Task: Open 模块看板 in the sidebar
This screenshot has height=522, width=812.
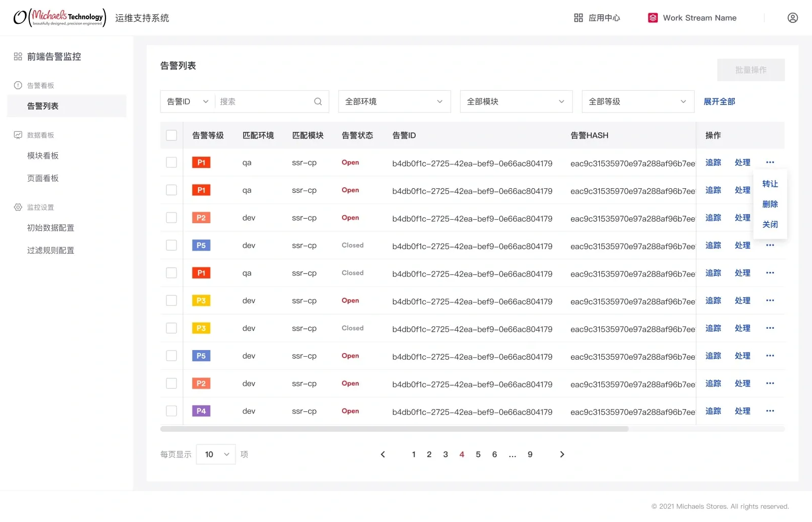Action: tap(43, 156)
